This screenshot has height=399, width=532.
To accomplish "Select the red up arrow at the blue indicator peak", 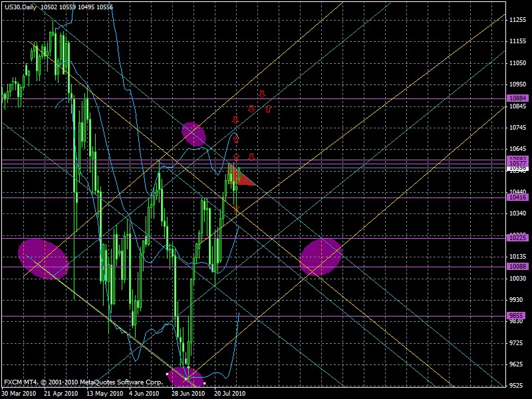I will pos(237,139).
